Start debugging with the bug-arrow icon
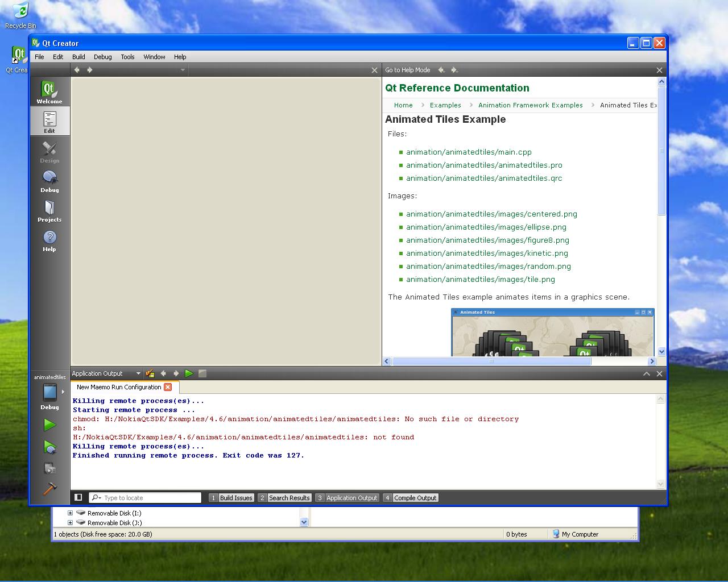 (x=49, y=447)
